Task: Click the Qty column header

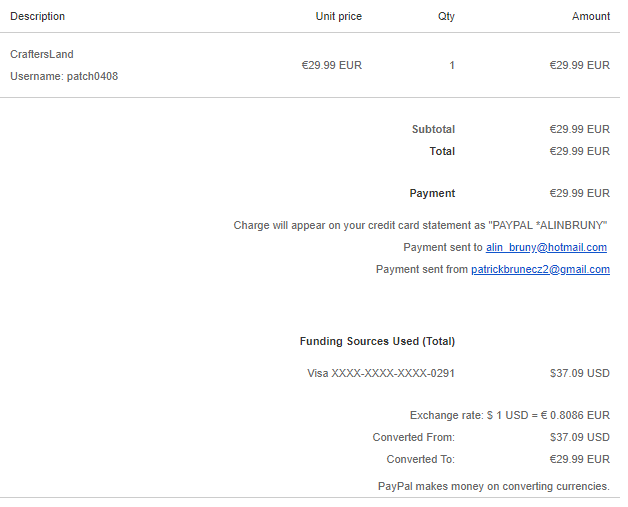Action: pos(446,16)
